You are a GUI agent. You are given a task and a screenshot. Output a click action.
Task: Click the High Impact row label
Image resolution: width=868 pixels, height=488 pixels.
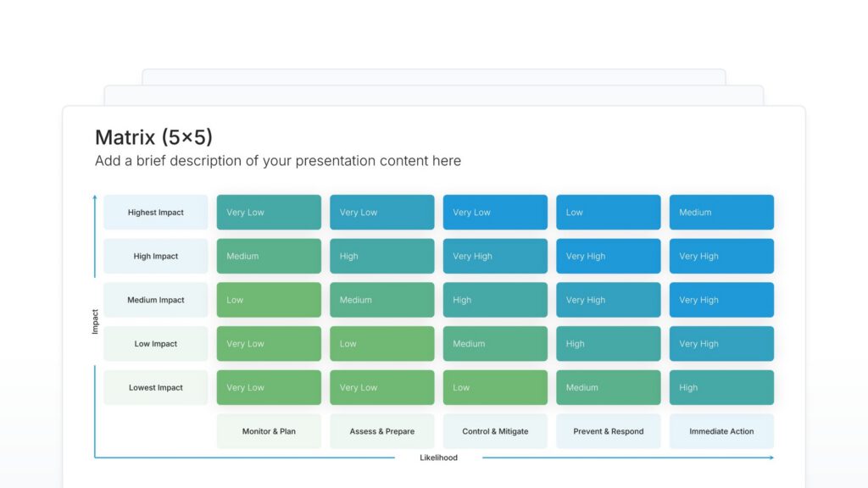156,257
